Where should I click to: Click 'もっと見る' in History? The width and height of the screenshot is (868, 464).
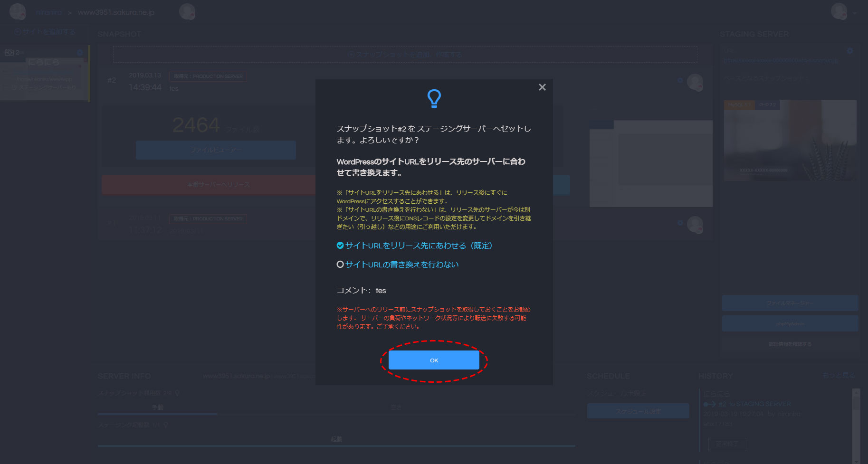[x=838, y=375]
